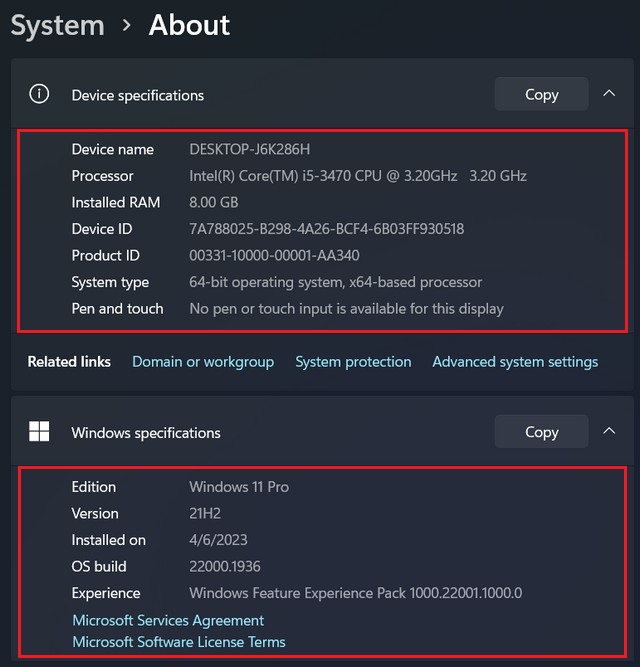The image size is (640, 667).
Task: Select OS build value 22000.1936
Action: (225, 566)
